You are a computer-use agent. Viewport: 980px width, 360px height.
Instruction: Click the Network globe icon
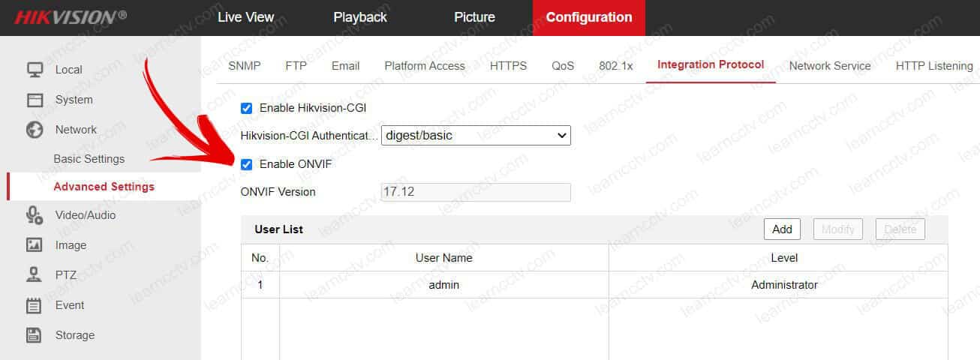click(x=35, y=130)
